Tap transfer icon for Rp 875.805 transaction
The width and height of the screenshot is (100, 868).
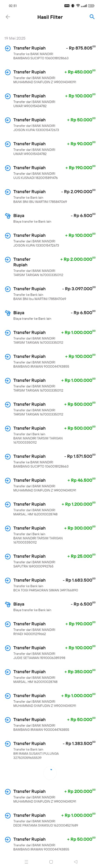8,48
